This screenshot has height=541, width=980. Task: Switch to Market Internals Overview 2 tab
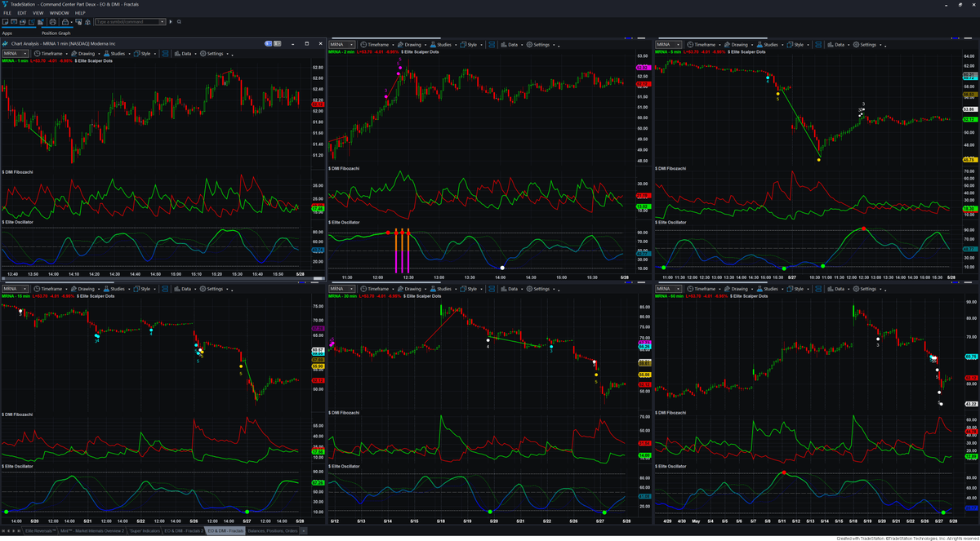click(x=92, y=531)
